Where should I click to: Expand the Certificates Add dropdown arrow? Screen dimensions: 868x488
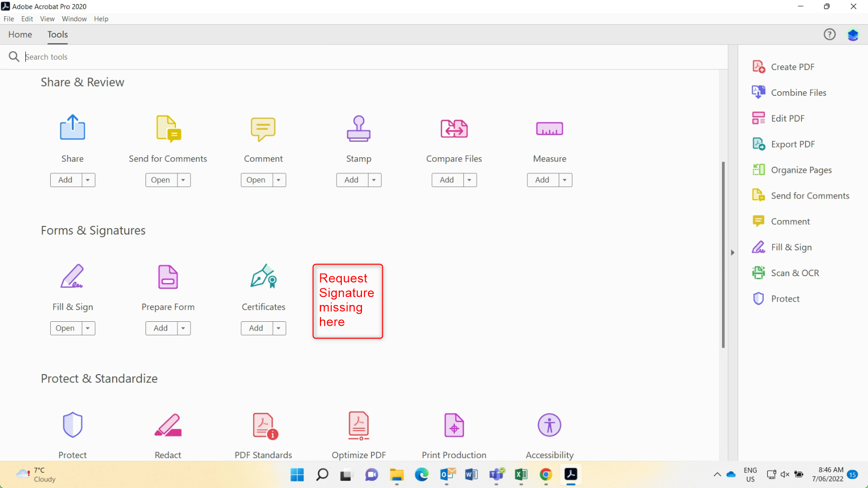[x=279, y=328]
